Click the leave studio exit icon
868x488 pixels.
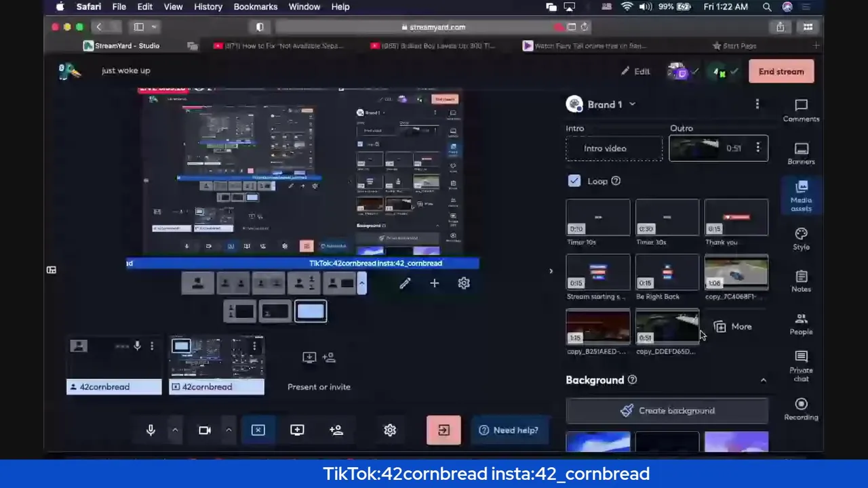click(443, 430)
